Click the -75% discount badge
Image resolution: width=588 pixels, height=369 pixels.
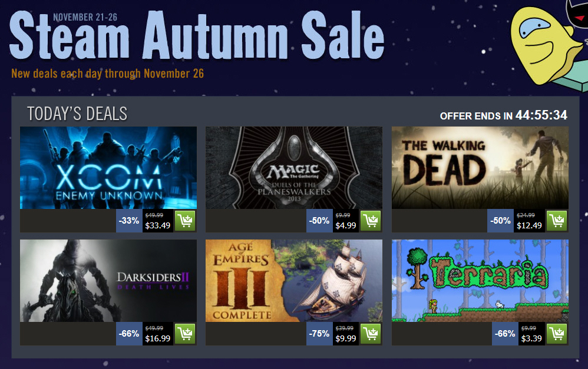[x=319, y=334]
